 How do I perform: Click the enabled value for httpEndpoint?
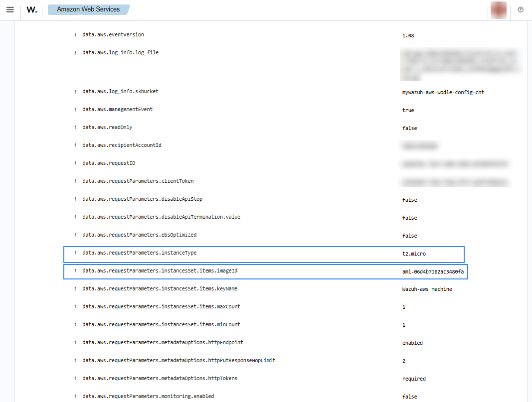(412, 343)
